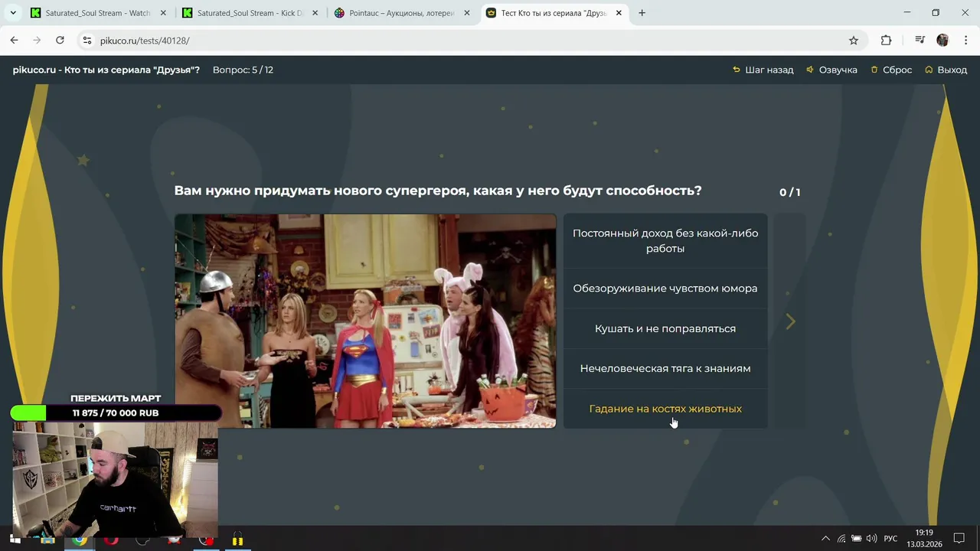This screenshot has width=980, height=551.
Task: Reload the pikuco.ru page
Action: click(x=60, y=41)
